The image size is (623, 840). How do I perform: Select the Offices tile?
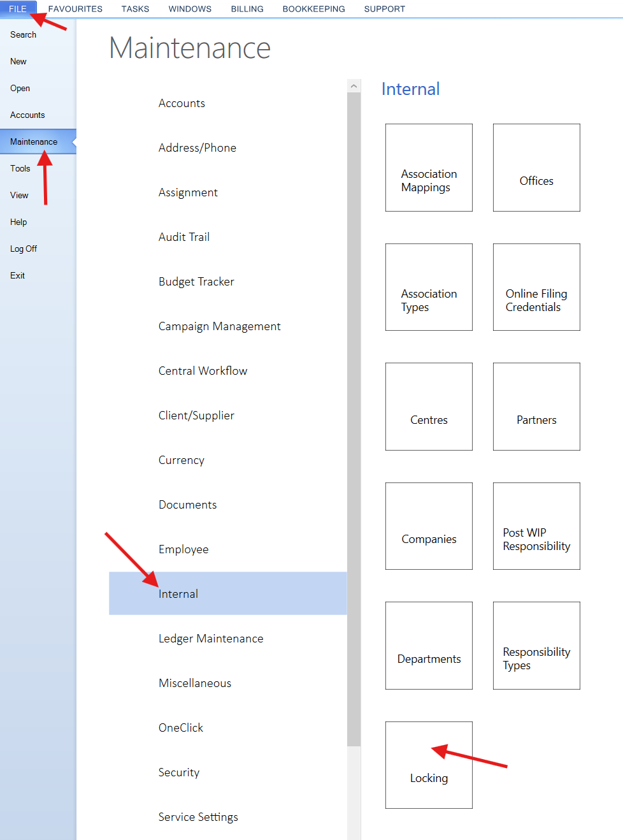click(536, 168)
